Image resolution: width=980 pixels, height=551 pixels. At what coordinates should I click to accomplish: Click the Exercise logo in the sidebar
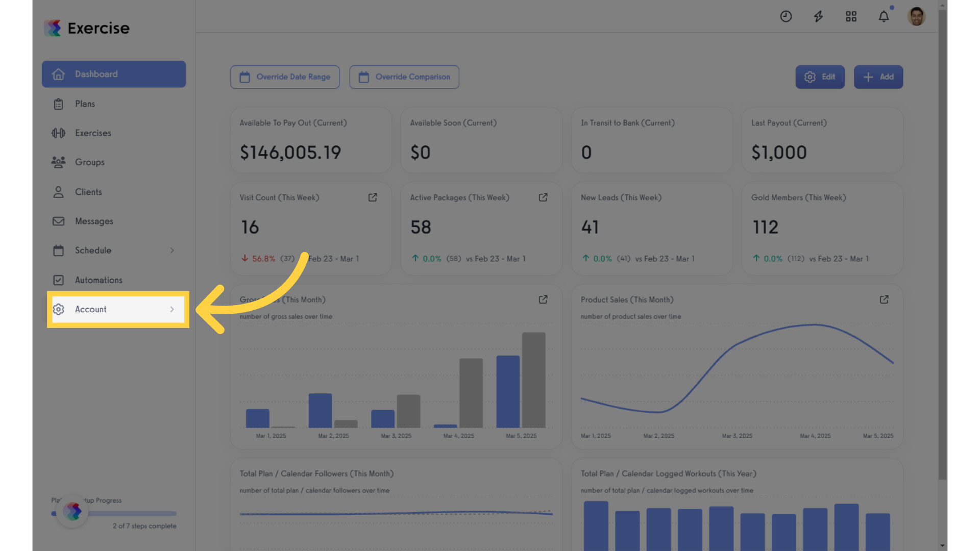pyautogui.click(x=87, y=28)
